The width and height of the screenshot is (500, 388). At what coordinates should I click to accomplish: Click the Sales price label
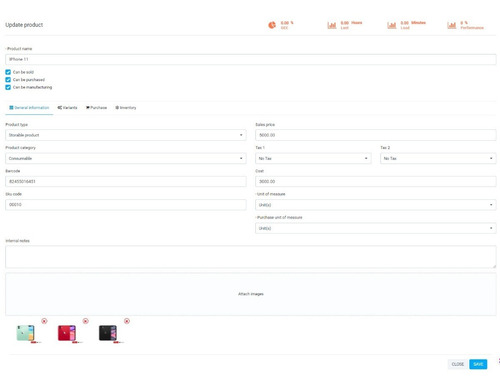tap(265, 125)
